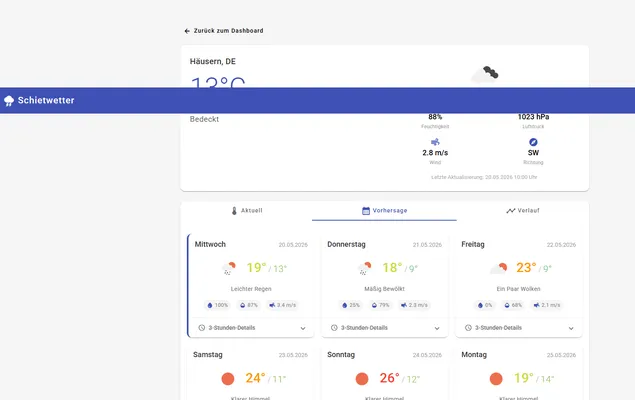Click the Samstag day heading

click(x=208, y=355)
